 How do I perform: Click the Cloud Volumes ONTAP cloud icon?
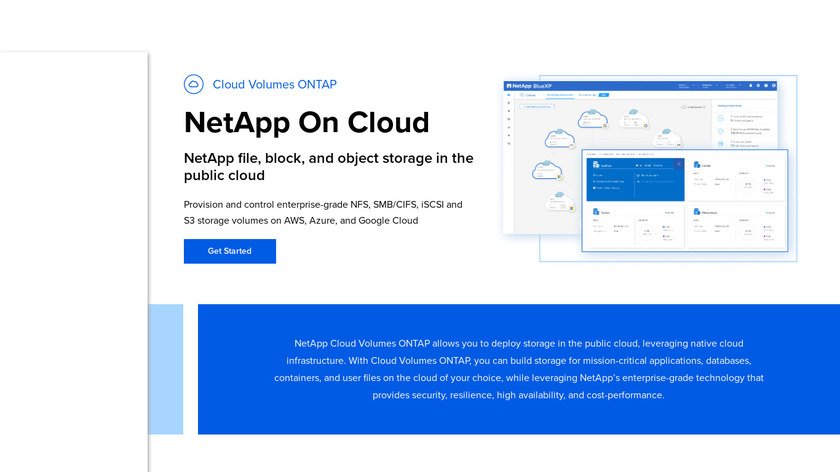coord(193,84)
